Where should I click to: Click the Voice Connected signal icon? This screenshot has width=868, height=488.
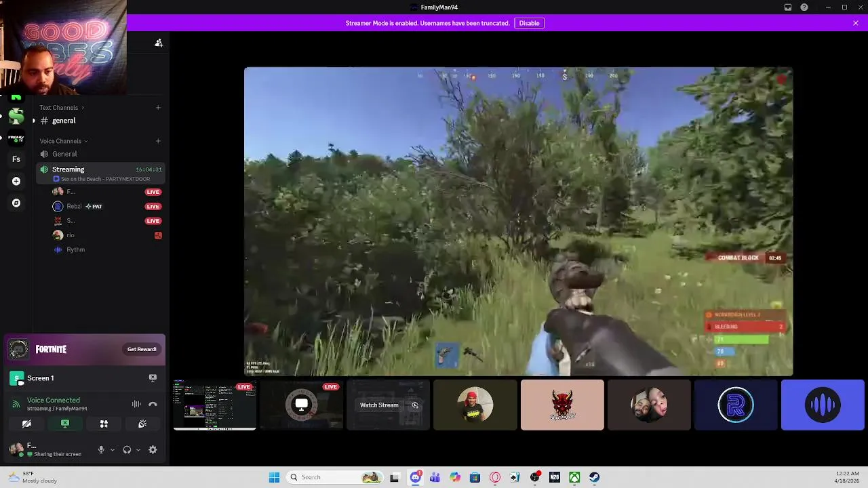pyautogui.click(x=16, y=404)
